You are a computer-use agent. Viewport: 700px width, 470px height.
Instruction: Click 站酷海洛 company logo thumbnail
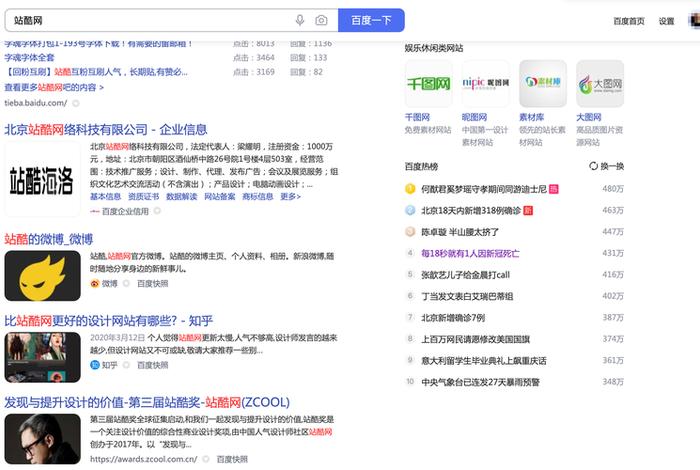point(42,180)
